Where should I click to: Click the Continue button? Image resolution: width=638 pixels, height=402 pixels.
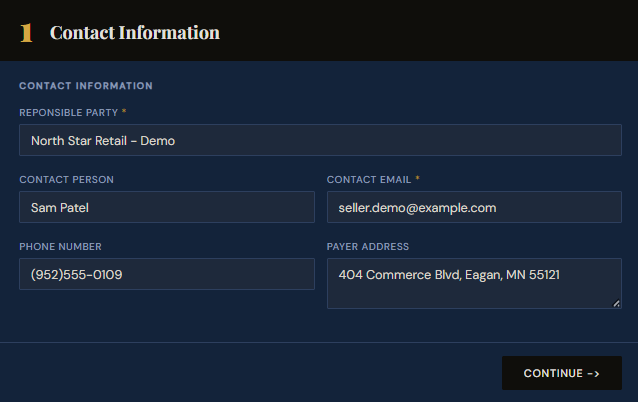[x=562, y=373]
